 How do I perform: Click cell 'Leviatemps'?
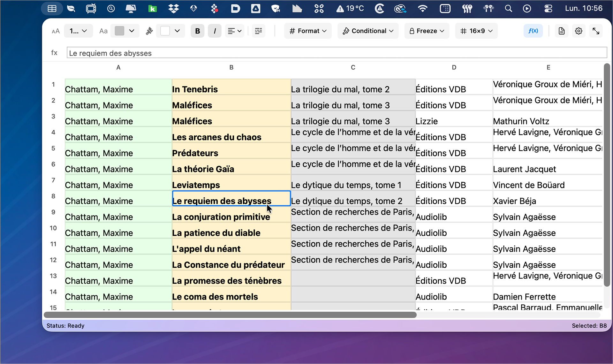coord(231,183)
